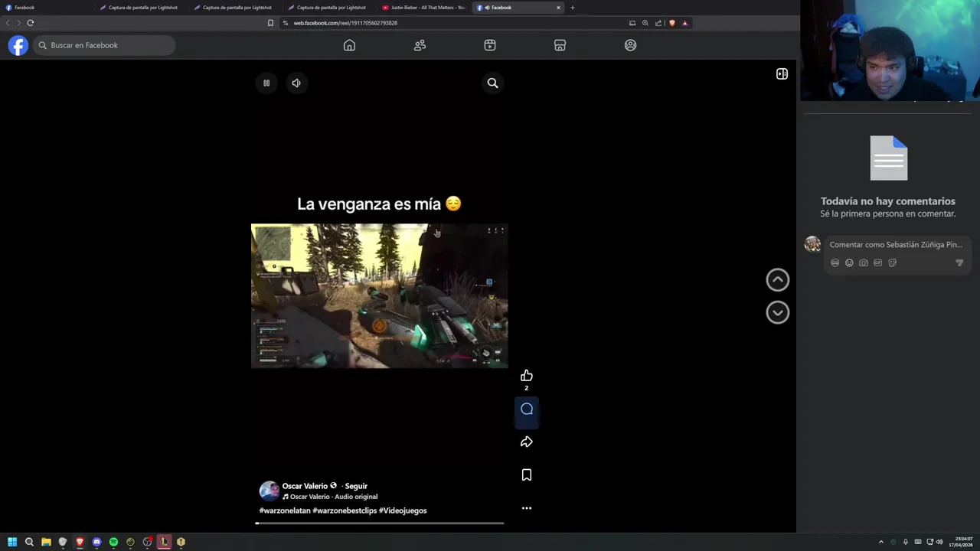The height and width of the screenshot is (551, 980).
Task: Focus the Buscar en Facebook search field
Action: point(104,45)
